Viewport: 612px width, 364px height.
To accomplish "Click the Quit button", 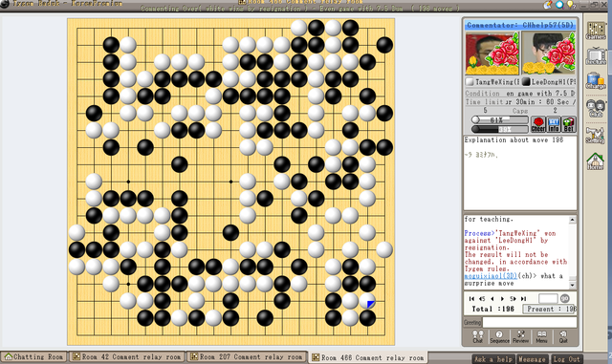I will [563, 336].
